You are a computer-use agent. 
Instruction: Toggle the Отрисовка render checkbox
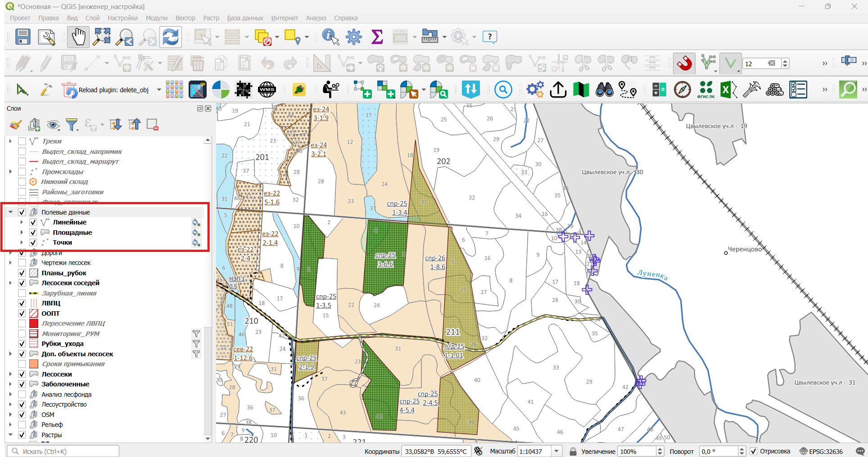(x=754, y=451)
